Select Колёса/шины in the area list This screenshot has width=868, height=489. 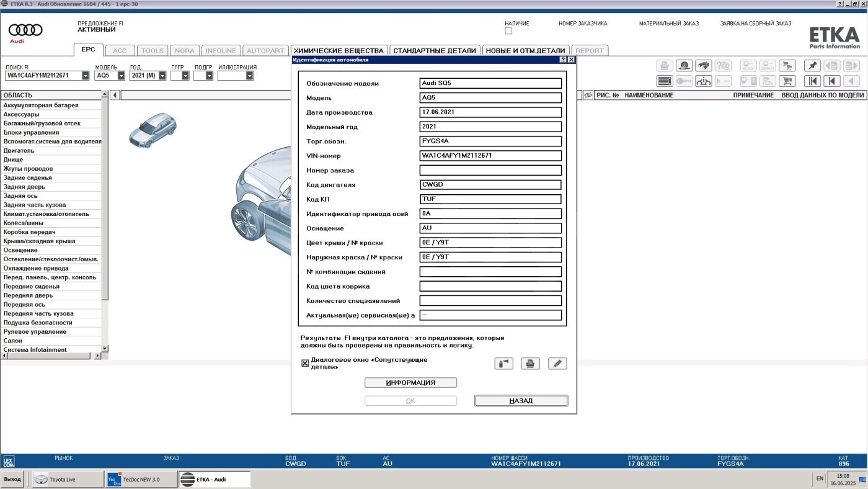tap(51, 223)
